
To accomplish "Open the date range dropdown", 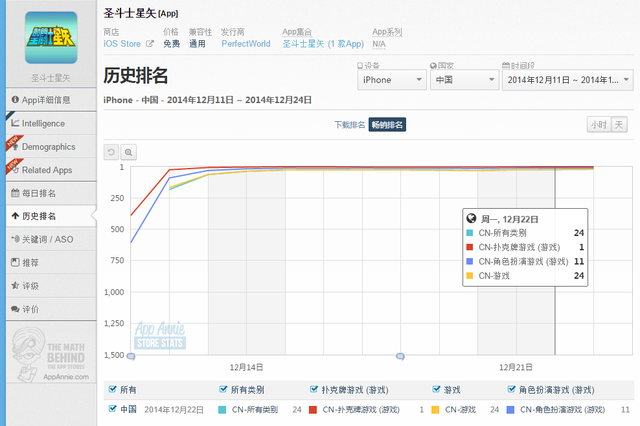I will [x=568, y=80].
